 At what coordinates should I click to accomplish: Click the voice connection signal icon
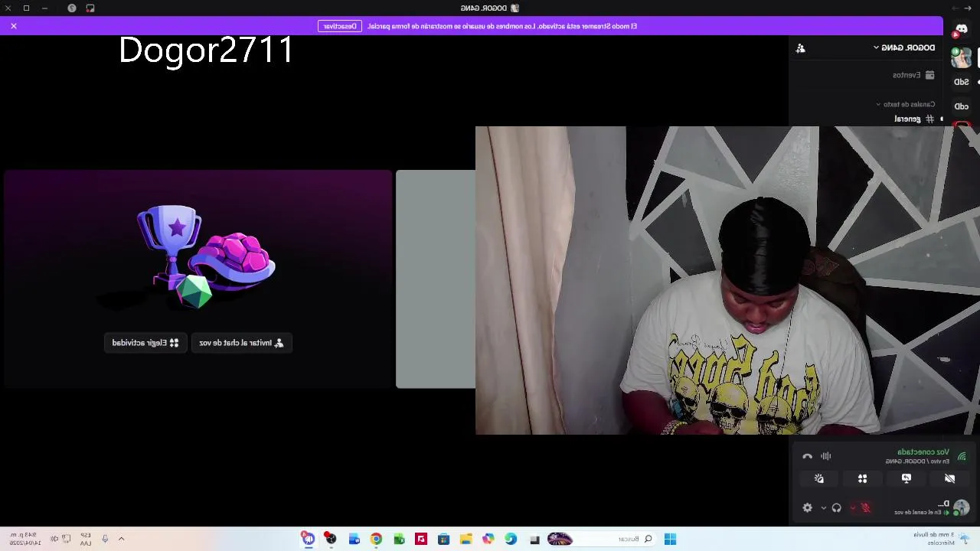[962, 456]
